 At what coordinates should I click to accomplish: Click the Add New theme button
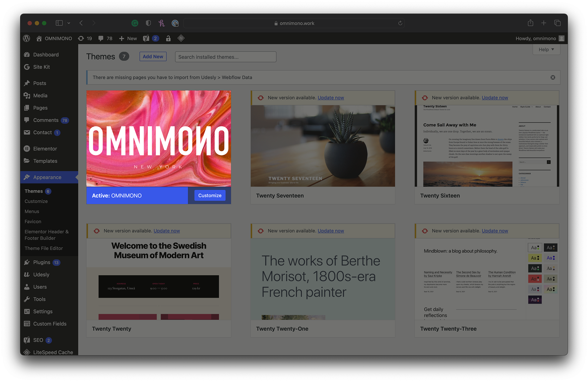[x=153, y=57]
